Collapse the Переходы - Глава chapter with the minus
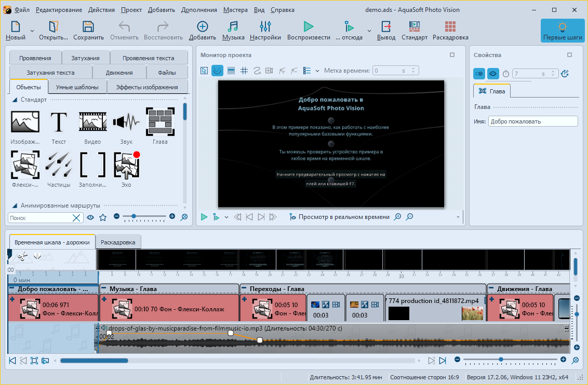Screen dimensions: 588x385 coord(244,288)
